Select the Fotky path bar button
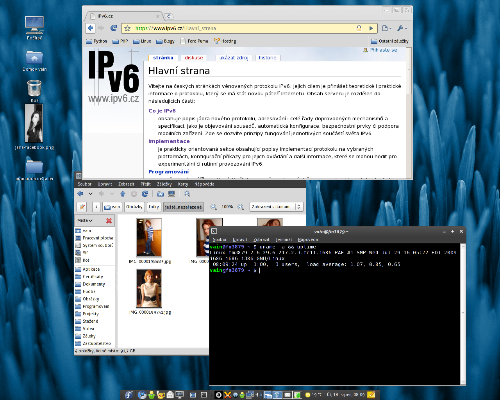 point(153,207)
